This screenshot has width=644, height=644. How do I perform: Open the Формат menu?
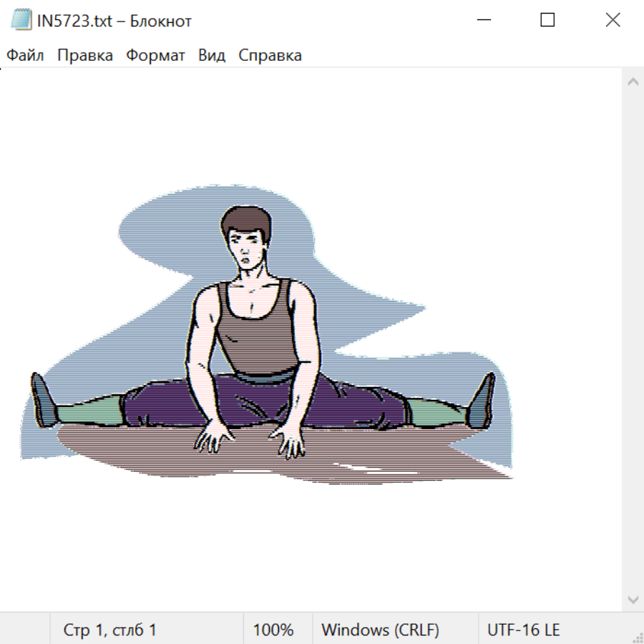click(155, 56)
